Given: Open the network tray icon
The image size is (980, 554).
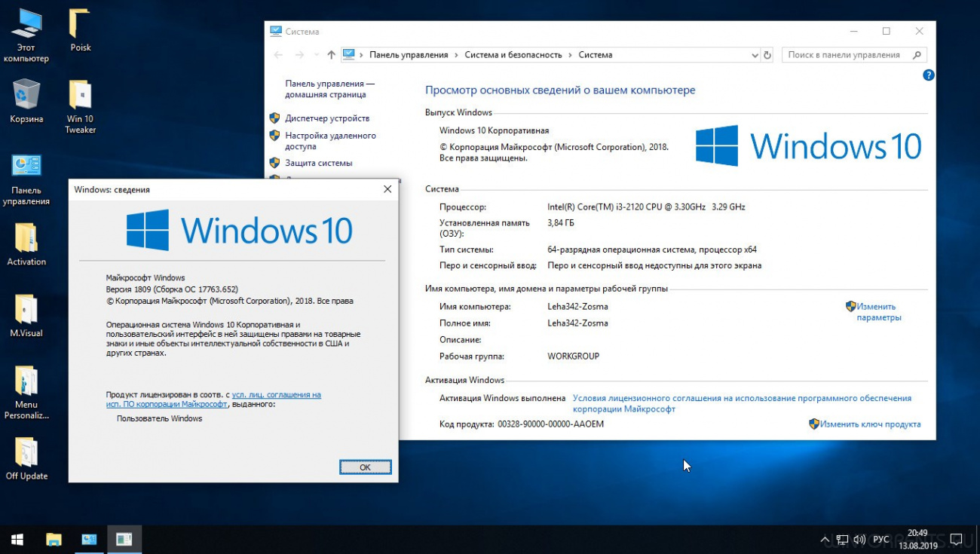Looking at the screenshot, I should 842,540.
